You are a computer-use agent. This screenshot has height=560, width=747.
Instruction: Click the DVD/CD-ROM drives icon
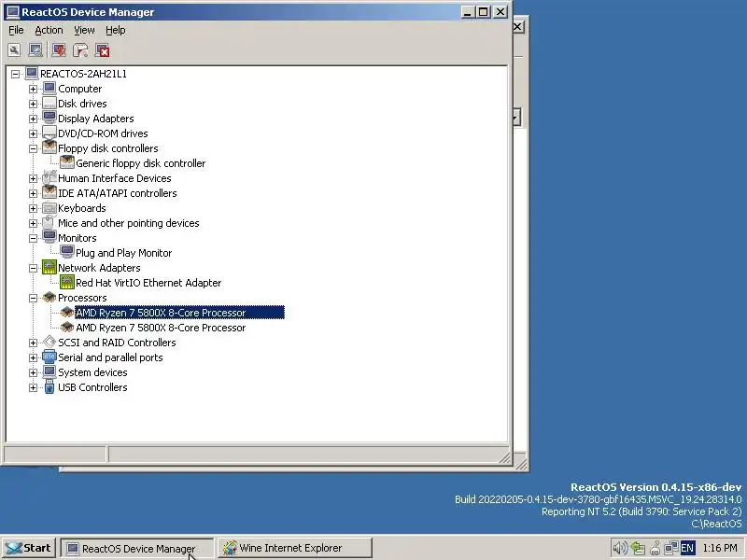coord(49,133)
